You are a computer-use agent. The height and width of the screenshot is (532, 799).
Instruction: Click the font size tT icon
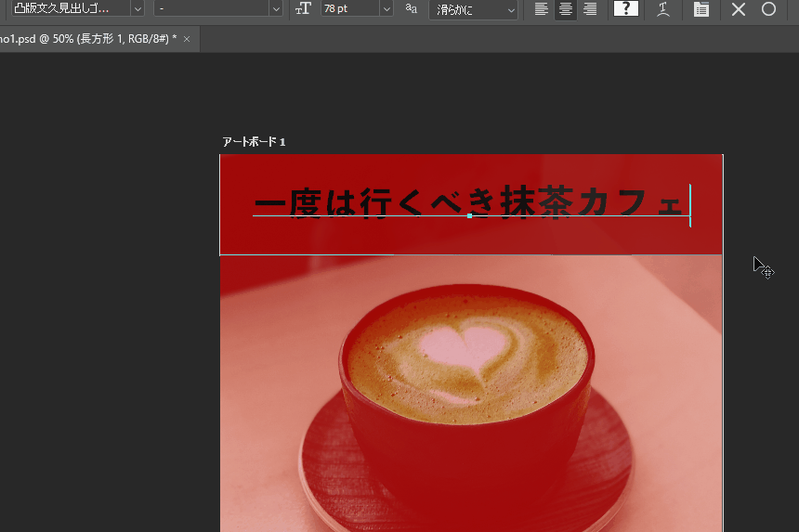click(303, 8)
